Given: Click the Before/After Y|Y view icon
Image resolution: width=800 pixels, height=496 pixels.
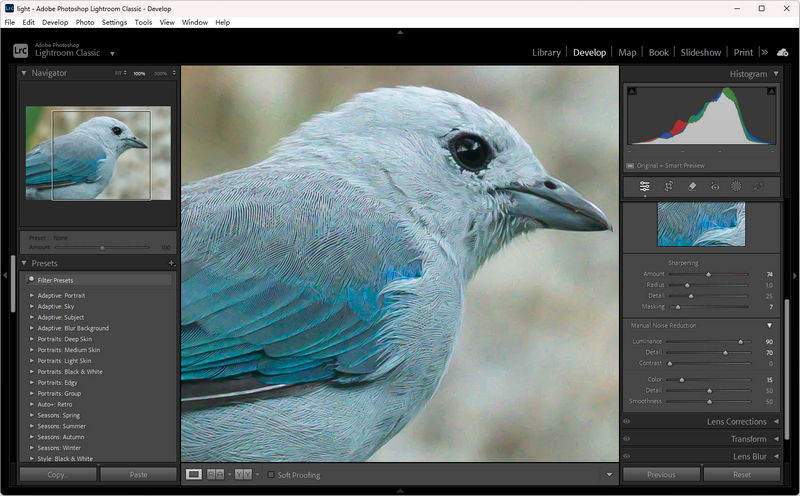Looking at the screenshot, I should click(242, 474).
